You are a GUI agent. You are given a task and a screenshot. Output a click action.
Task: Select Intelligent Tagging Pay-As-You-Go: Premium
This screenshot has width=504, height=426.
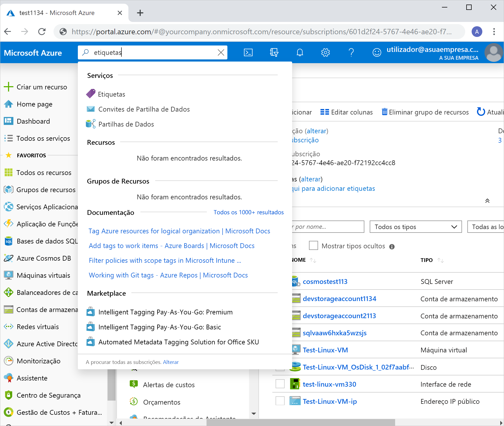[160, 312]
